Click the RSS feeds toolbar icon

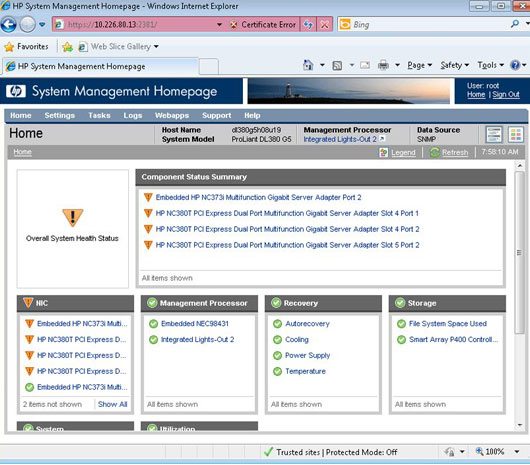coord(337,65)
